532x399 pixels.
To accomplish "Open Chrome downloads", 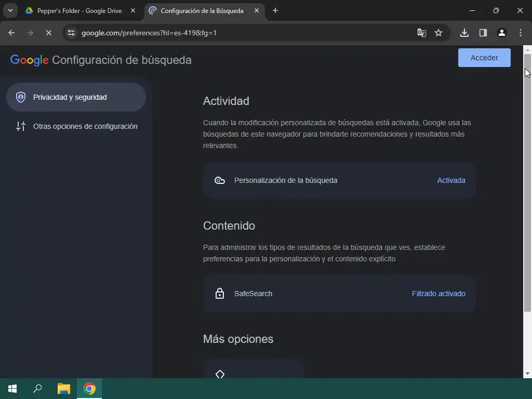I will 464,33.
